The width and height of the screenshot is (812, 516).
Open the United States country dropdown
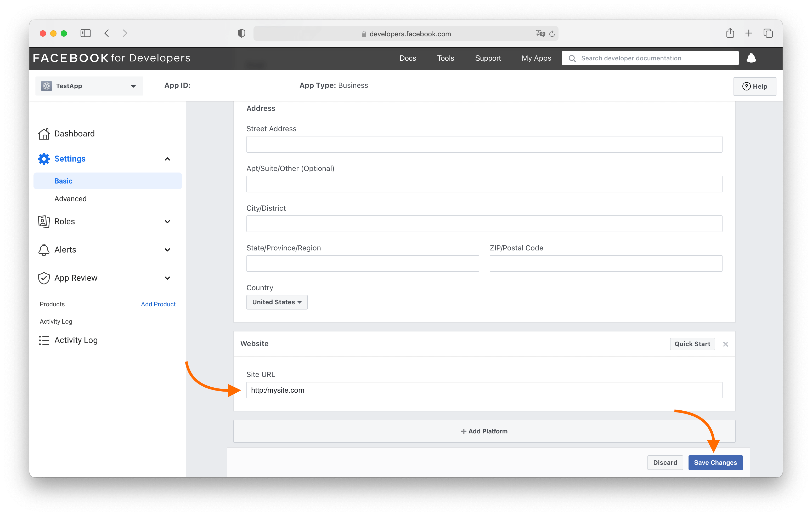pyautogui.click(x=277, y=302)
